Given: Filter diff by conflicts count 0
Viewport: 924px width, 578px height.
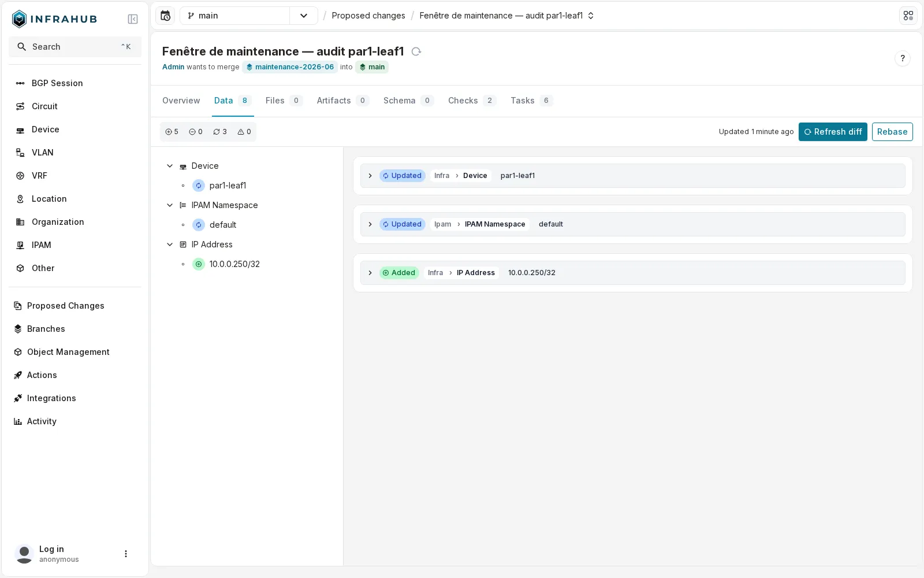Looking at the screenshot, I should click(244, 132).
